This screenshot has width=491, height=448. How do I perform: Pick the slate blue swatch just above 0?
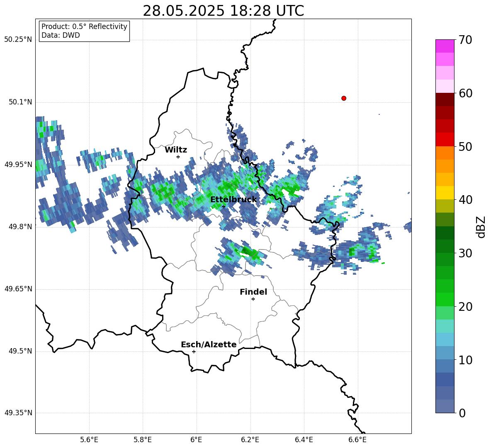(445, 406)
